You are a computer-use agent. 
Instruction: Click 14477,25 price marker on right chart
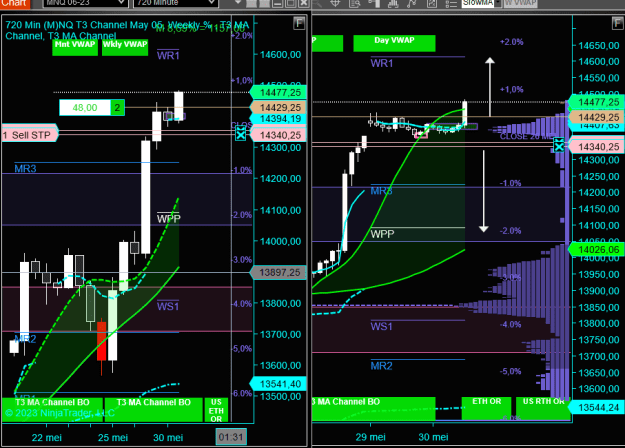click(x=596, y=102)
